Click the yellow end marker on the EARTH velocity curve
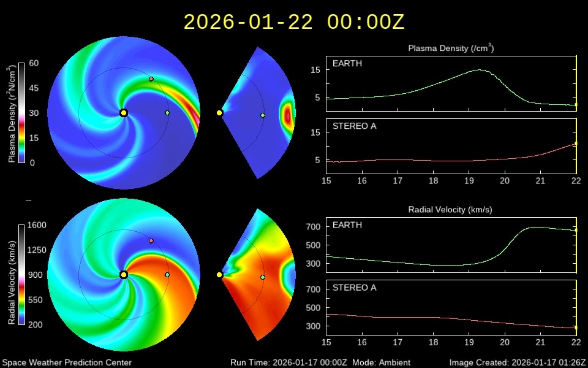The width and height of the screenshot is (588, 368). (576, 230)
